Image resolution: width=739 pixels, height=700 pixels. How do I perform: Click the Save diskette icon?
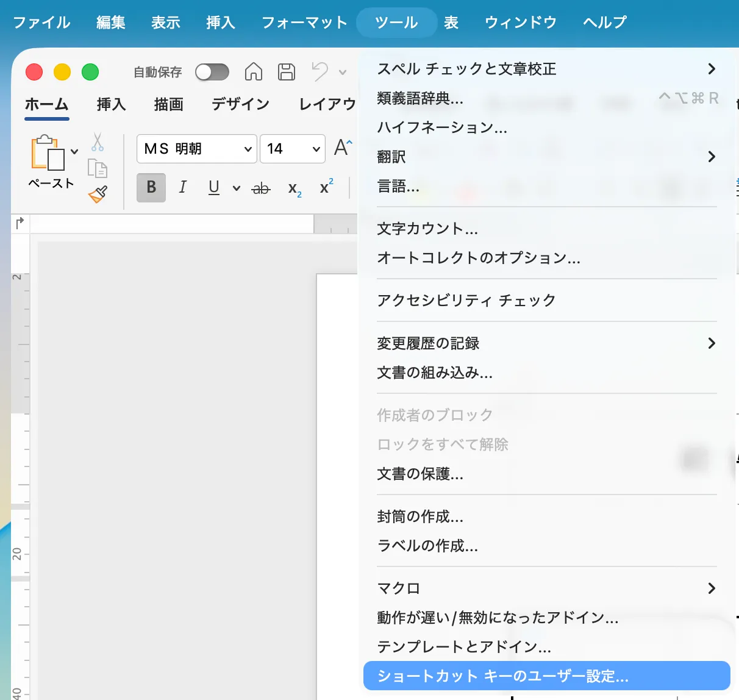point(286,71)
